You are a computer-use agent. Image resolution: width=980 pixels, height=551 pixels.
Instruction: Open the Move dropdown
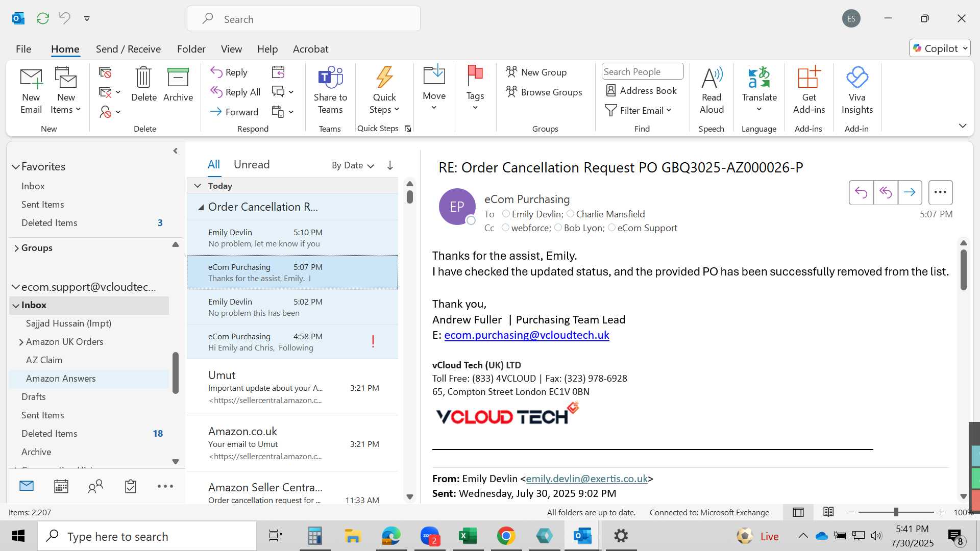[x=434, y=88]
